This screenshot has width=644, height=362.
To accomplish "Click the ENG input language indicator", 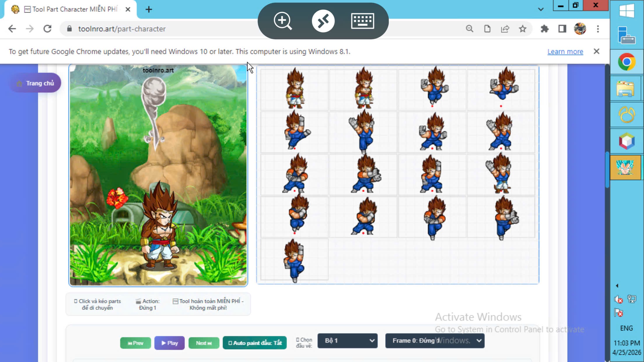I will tap(626, 328).
